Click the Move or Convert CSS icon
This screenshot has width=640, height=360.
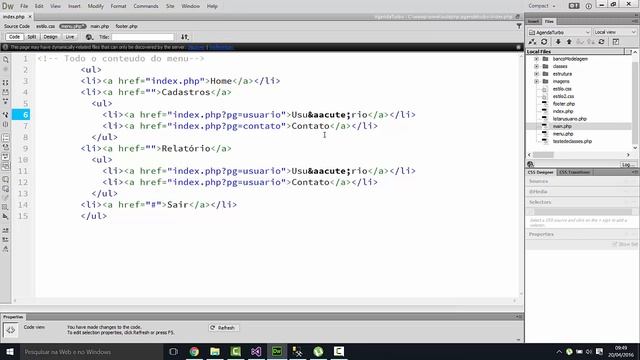click(x=6, y=216)
